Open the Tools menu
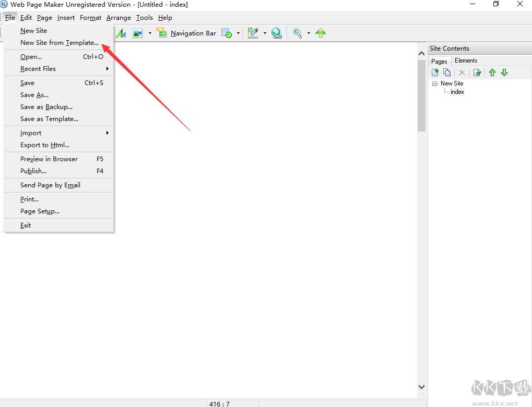Screen dimensions: 532x407 click(144, 17)
